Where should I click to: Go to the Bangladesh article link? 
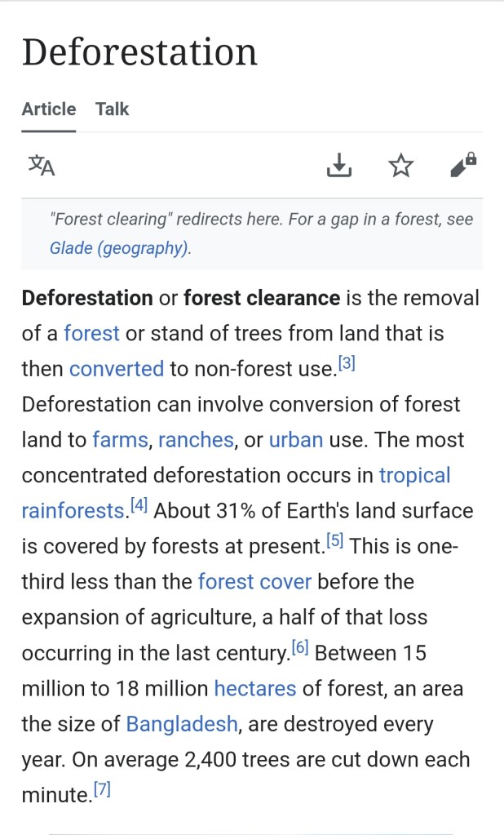tap(182, 724)
